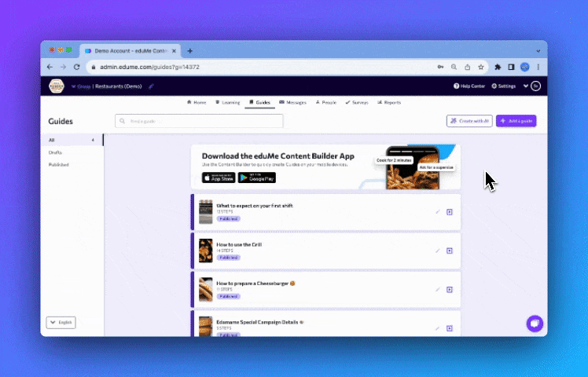Preview the Cheeseburger guide with play icon
This screenshot has height=377, width=588.
point(450,290)
